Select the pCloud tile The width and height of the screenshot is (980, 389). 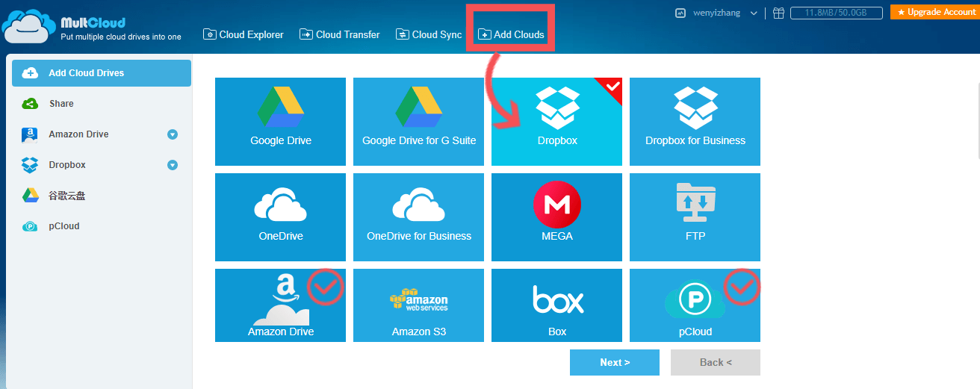pyautogui.click(x=695, y=305)
